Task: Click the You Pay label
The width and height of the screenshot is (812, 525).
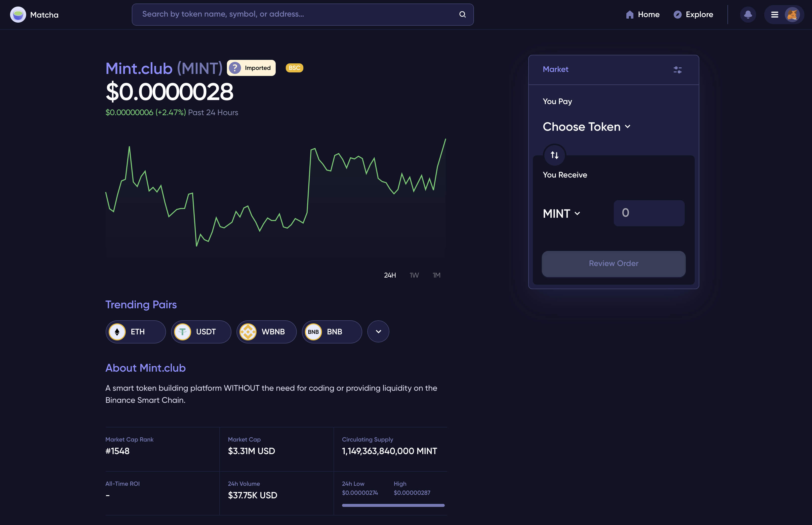Action: click(x=557, y=102)
